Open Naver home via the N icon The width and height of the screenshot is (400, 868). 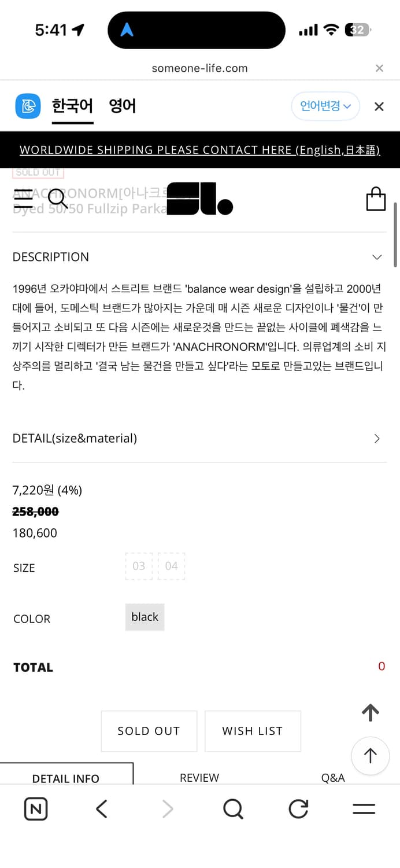[35, 809]
